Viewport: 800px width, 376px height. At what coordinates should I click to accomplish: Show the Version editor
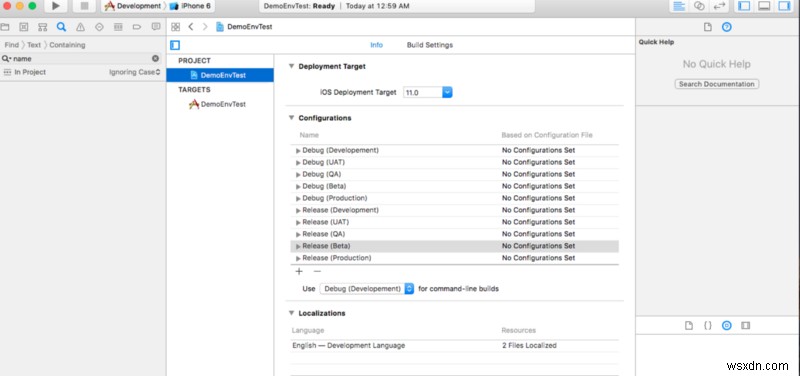(x=719, y=6)
